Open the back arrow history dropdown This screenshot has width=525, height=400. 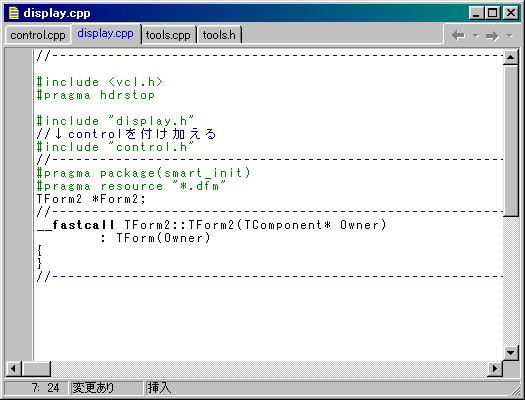click(475, 35)
